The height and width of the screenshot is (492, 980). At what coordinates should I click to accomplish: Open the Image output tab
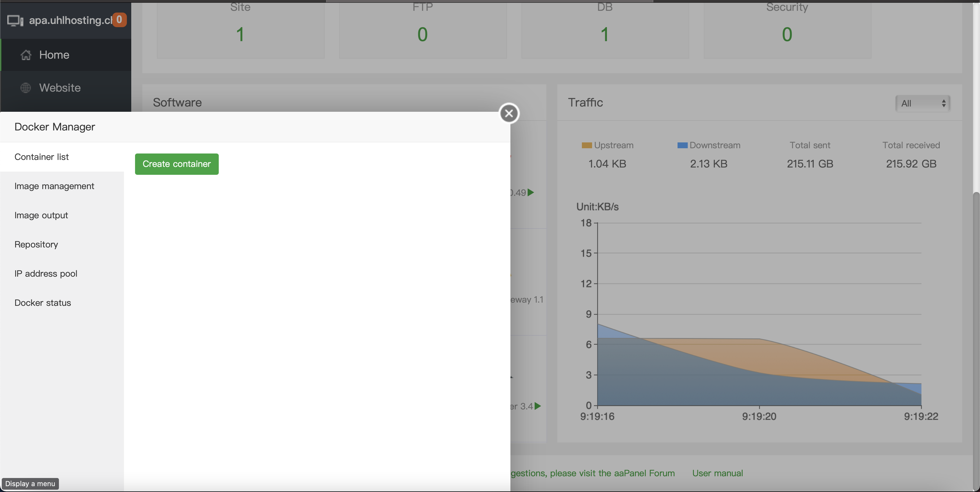point(41,215)
